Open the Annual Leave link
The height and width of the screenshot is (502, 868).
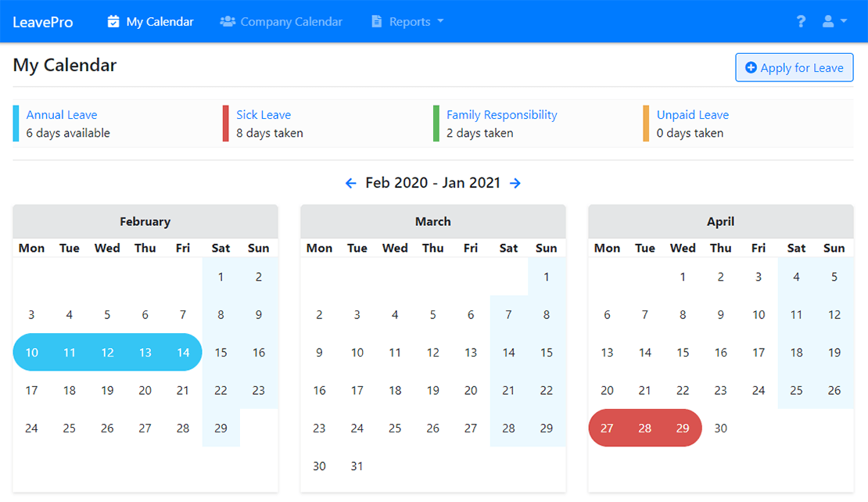(62, 115)
